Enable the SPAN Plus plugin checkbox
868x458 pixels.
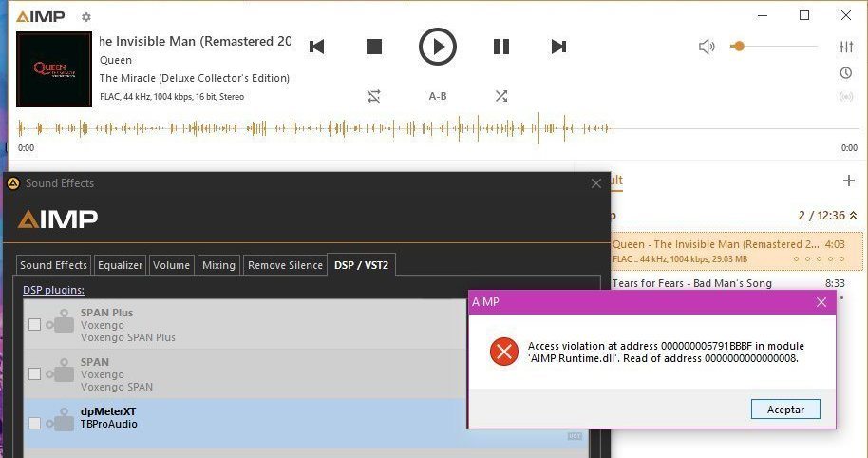pyautogui.click(x=35, y=325)
